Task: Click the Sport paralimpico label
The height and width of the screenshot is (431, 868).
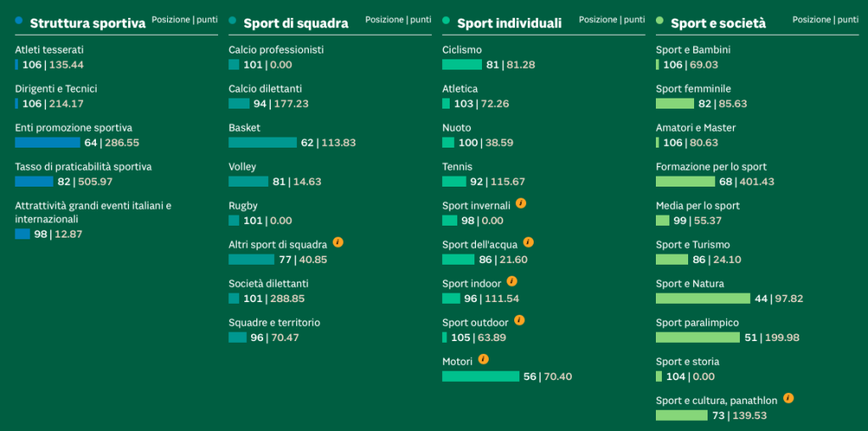Action: click(x=697, y=322)
